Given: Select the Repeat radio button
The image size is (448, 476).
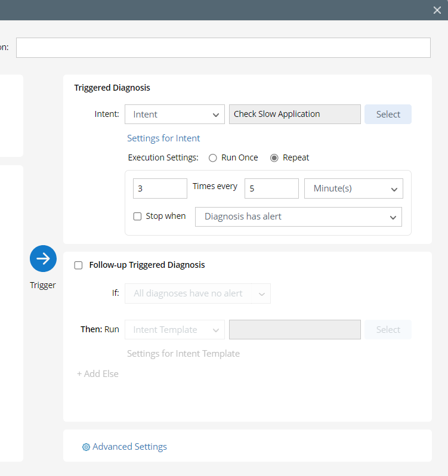Looking at the screenshot, I should coord(274,158).
